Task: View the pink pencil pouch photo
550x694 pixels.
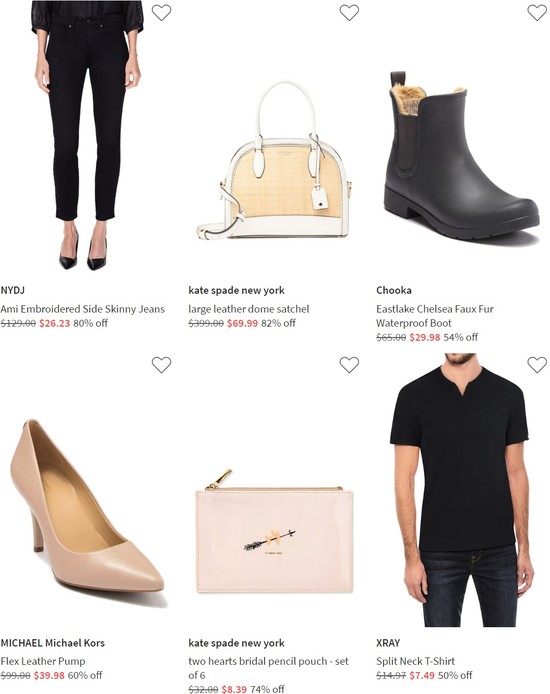Action: click(x=275, y=531)
